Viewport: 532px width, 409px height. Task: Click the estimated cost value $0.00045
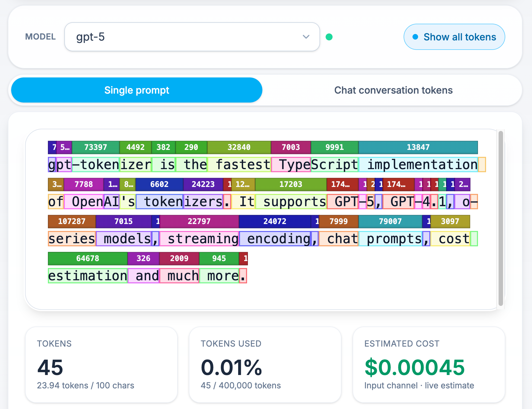point(414,367)
